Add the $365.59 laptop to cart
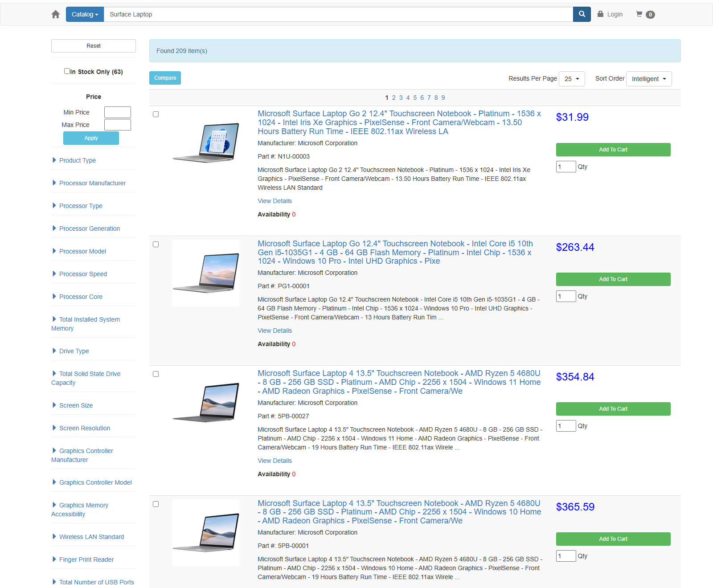The image size is (713, 588). [613, 539]
